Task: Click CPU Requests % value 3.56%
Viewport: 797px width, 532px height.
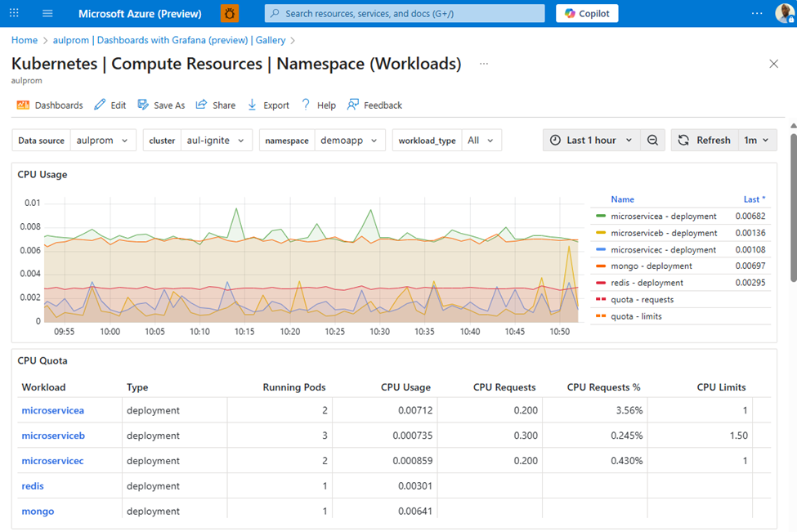Action: [629, 410]
